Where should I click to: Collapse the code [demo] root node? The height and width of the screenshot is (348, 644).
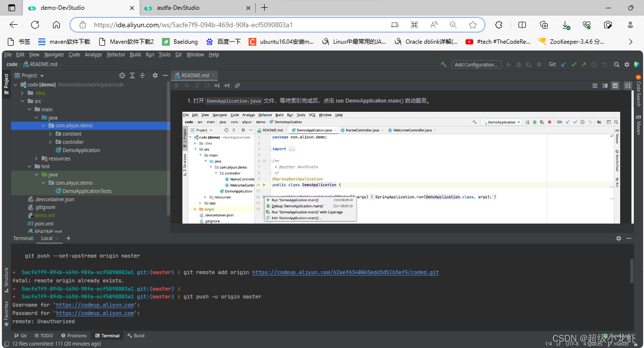[16, 85]
